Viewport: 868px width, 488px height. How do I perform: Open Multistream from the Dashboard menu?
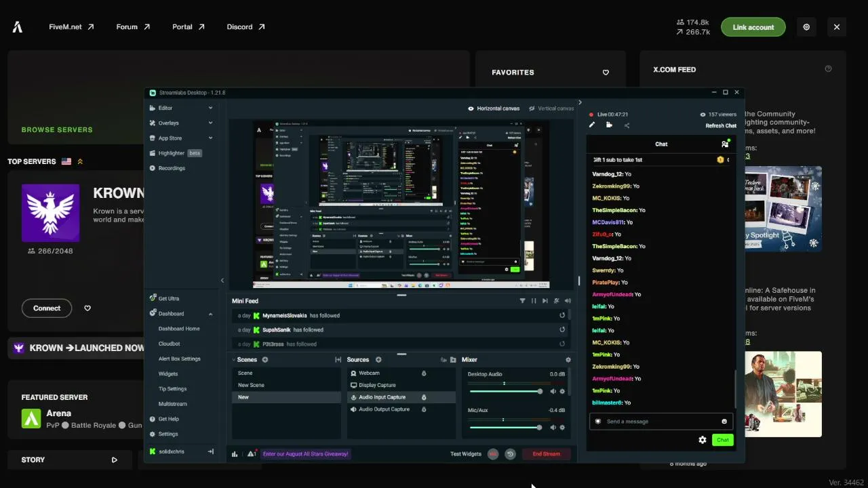173,404
